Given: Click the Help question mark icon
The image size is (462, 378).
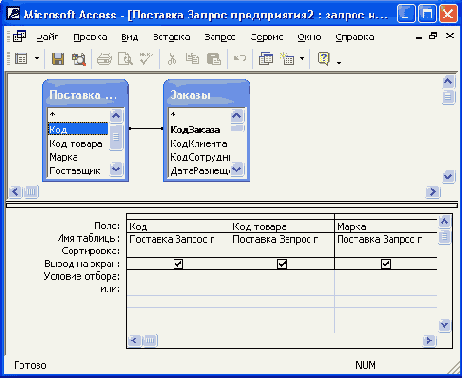Looking at the screenshot, I should pyautogui.click(x=324, y=59).
